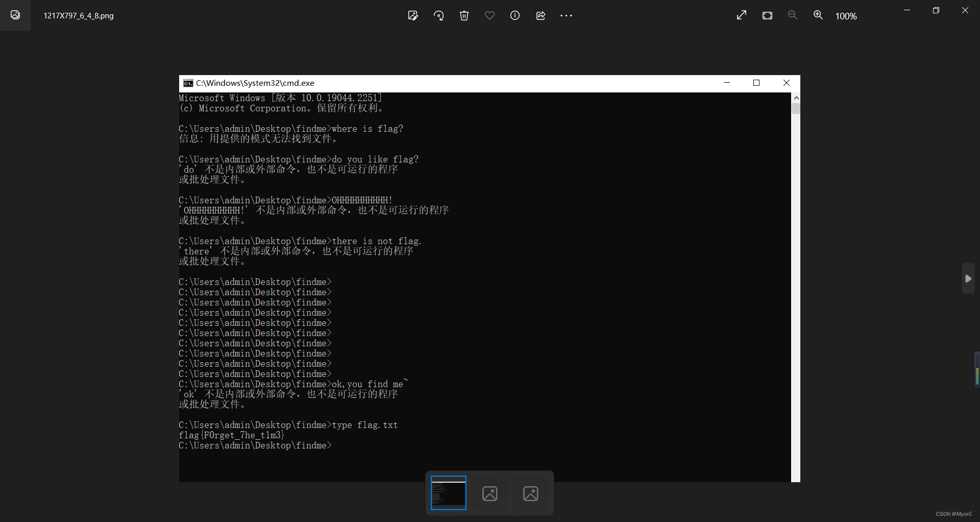
Task: Open the See more ellipsis menu
Action: [x=566, y=15]
